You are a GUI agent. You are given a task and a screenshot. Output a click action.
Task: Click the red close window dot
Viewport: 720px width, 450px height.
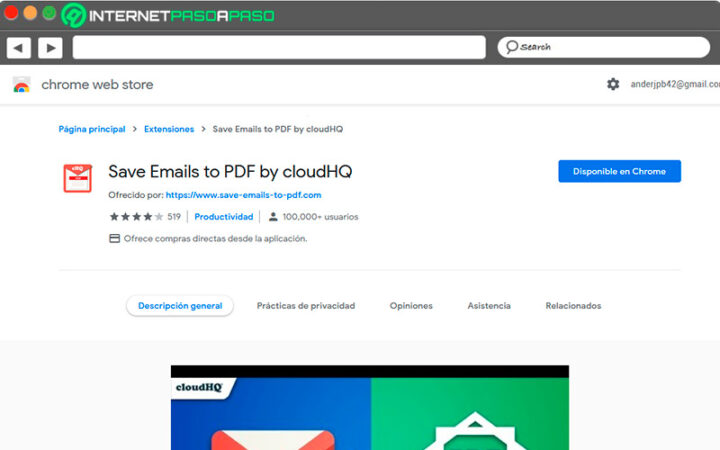tap(11, 13)
